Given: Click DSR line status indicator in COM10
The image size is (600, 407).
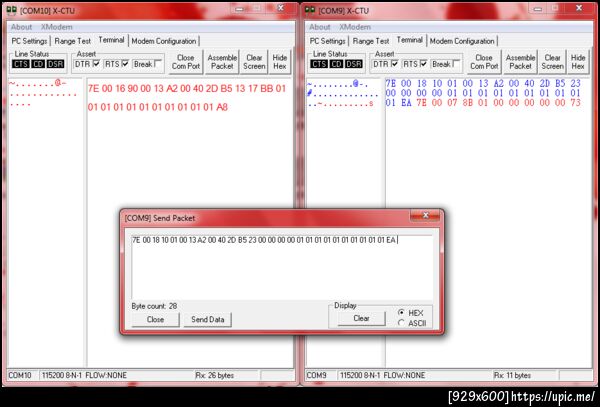Looking at the screenshot, I should pos(55,64).
